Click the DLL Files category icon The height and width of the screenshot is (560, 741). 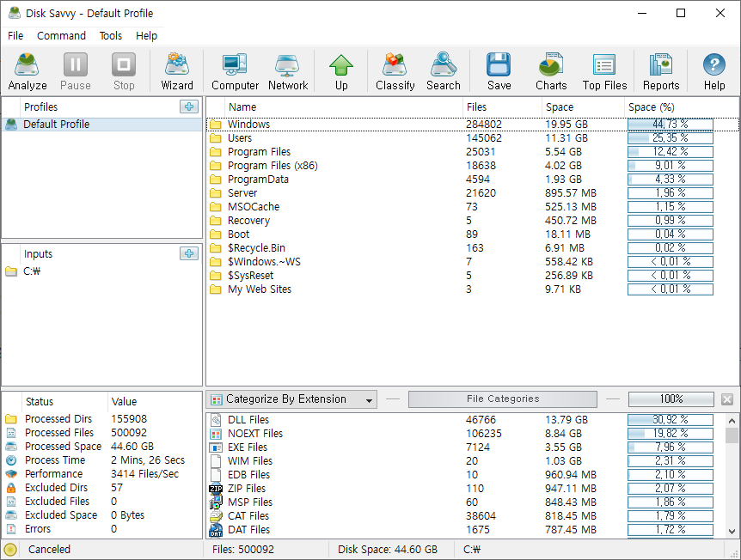coord(216,420)
